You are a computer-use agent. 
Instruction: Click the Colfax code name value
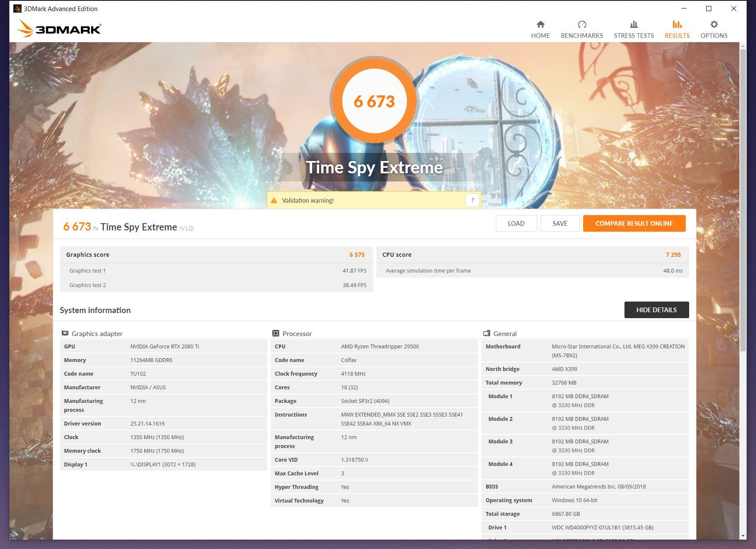point(349,360)
